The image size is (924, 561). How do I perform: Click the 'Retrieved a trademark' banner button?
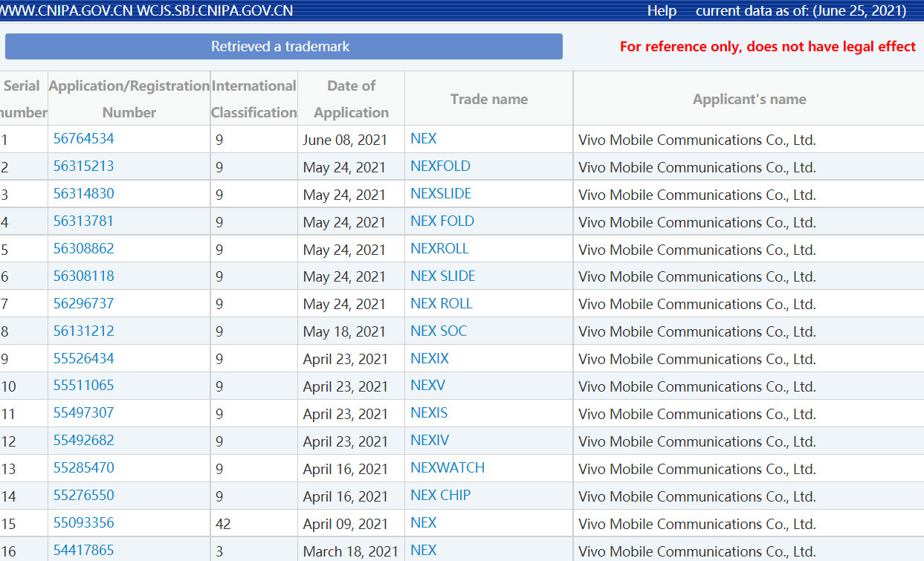[x=283, y=46]
